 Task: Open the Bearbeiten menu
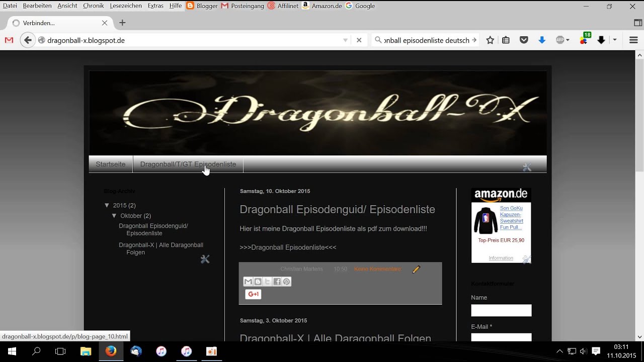point(37,6)
